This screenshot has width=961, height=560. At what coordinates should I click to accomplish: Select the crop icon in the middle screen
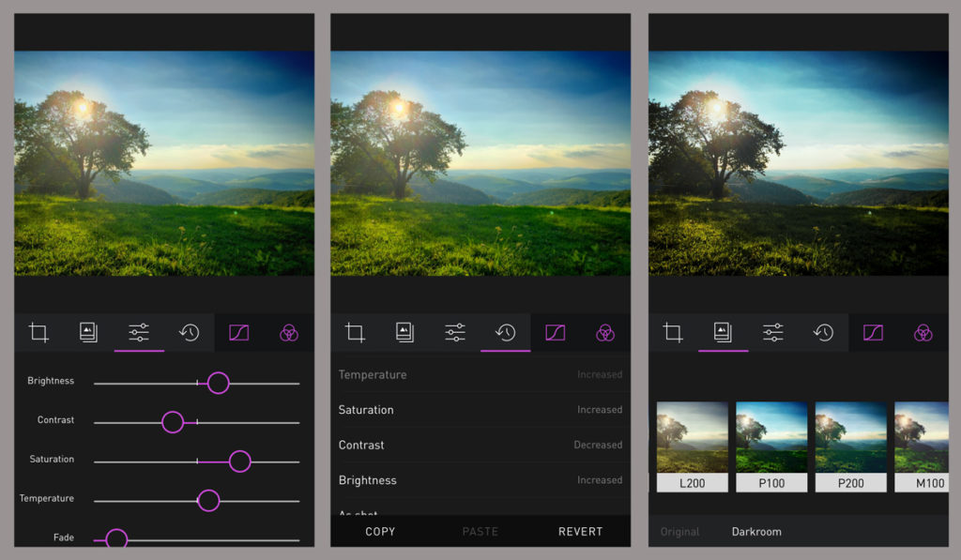tap(355, 332)
